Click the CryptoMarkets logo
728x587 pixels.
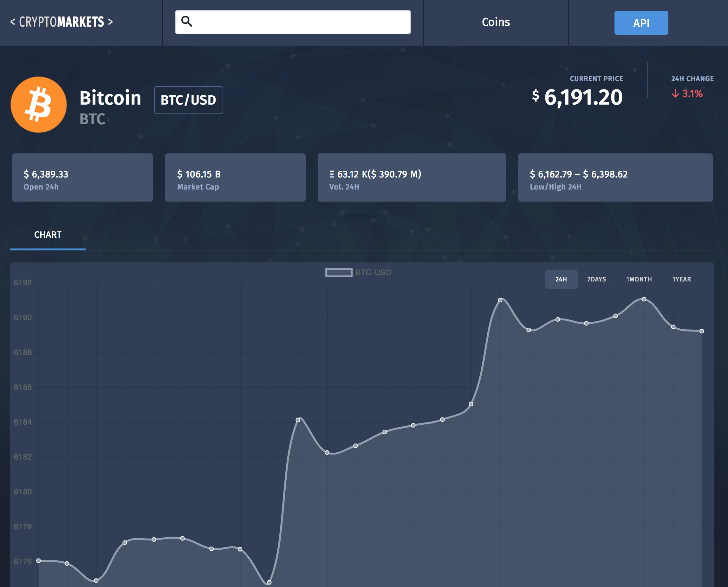tap(62, 22)
